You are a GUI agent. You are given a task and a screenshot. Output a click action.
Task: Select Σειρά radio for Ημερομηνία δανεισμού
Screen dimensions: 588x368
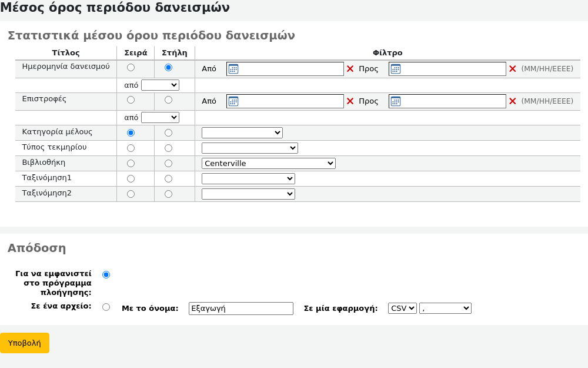[131, 68]
